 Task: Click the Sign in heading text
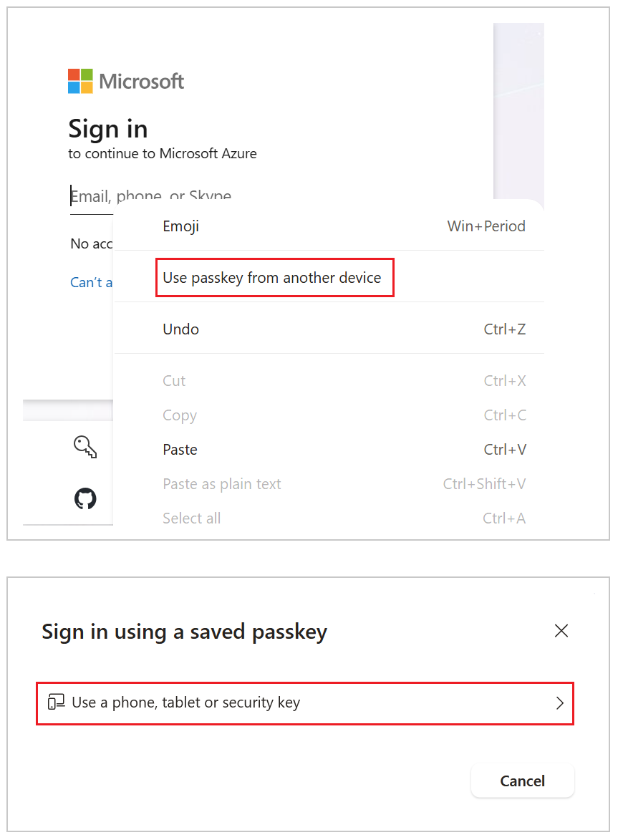(107, 130)
